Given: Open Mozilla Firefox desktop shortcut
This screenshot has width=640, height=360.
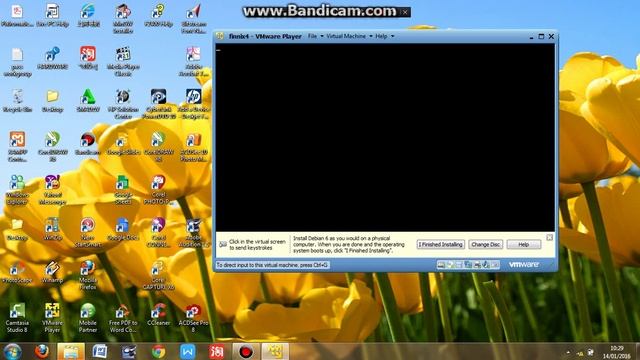Looking at the screenshot, I should 87,275.
